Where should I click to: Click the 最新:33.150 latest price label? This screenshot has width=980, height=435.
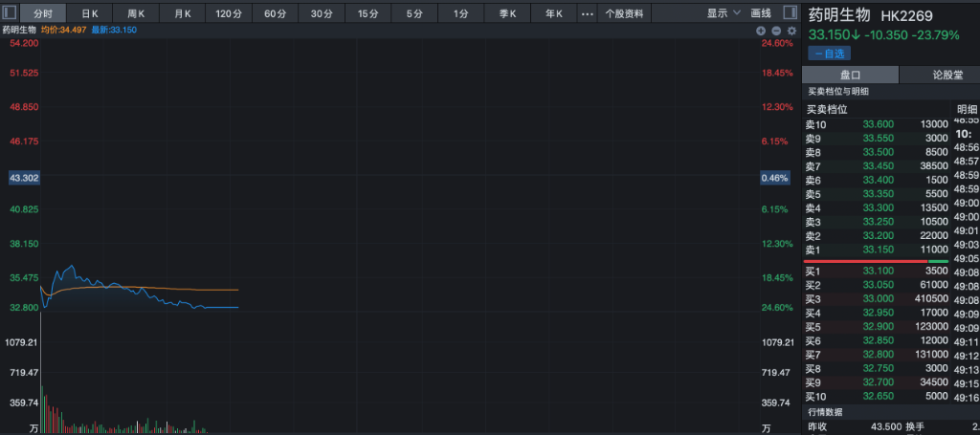tap(115, 30)
